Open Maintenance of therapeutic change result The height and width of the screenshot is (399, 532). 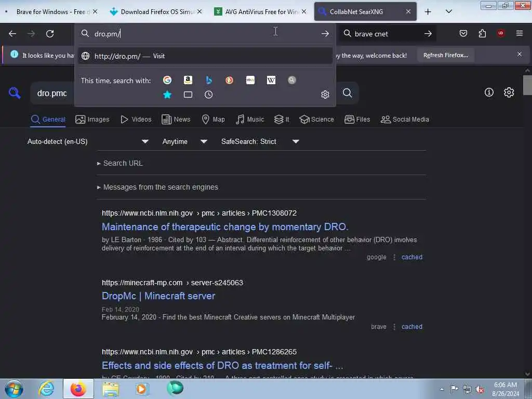pos(225,227)
